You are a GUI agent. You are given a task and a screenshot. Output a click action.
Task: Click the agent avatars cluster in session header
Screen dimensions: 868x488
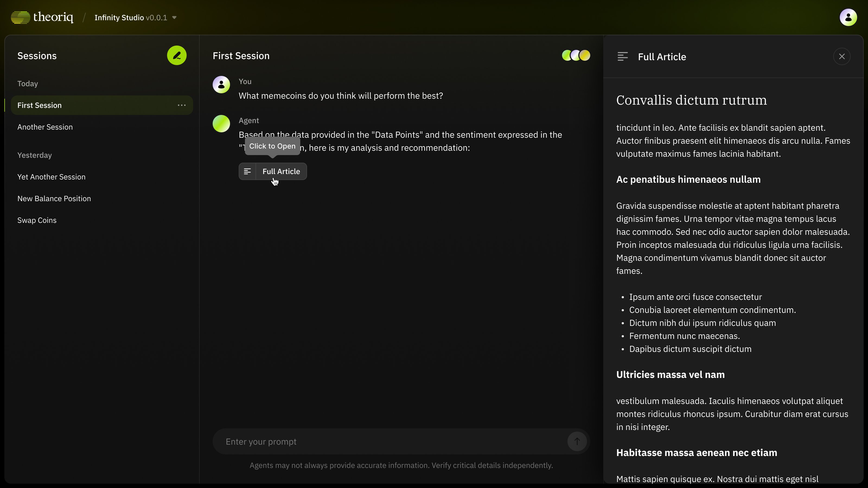click(576, 56)
